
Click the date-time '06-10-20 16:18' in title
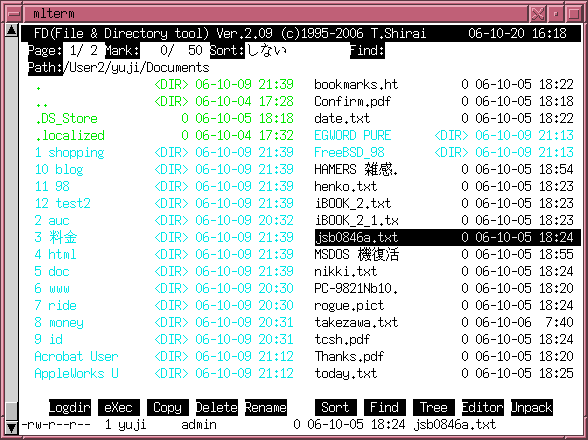[518, 33]
